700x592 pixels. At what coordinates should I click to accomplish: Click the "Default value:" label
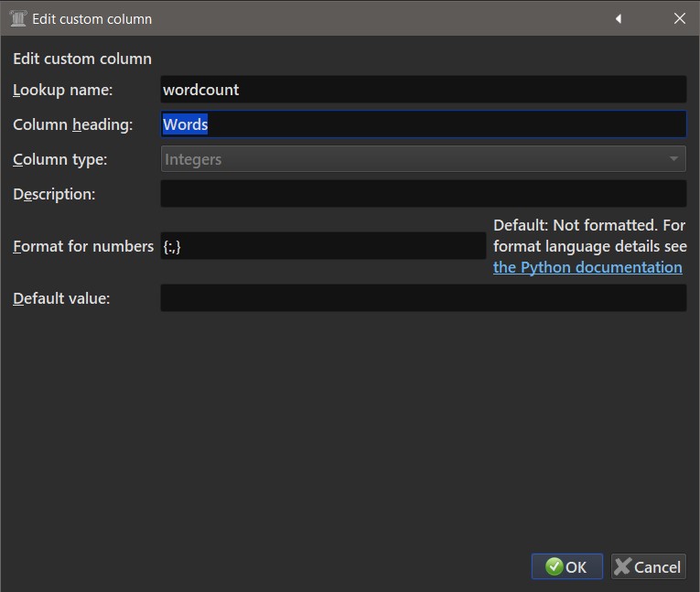(x=61, y=298)
